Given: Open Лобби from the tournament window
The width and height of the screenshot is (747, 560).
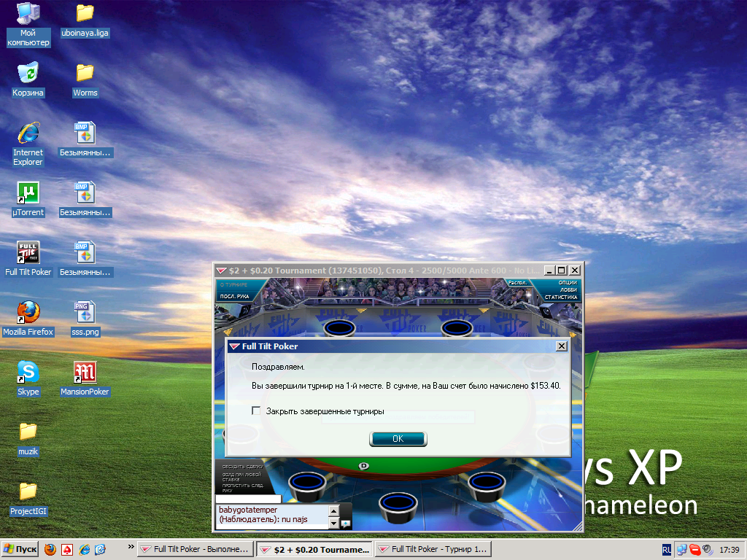Looking at the screenshot, I should tap(568, 289).
